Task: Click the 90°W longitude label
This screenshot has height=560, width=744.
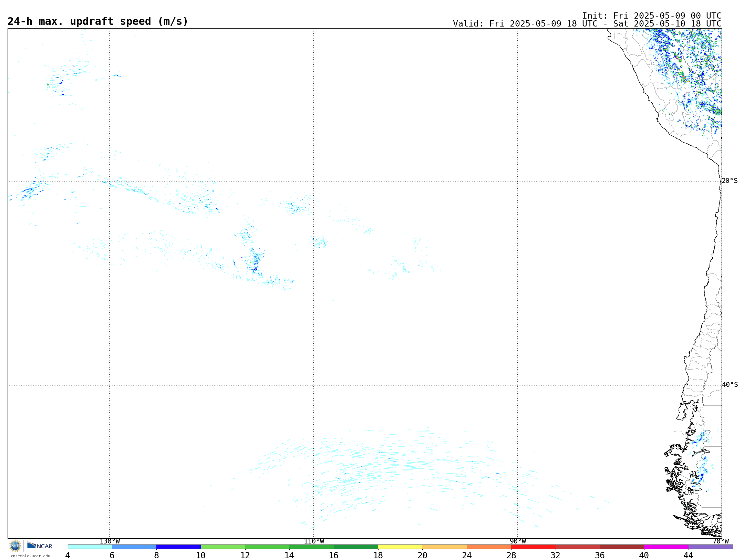Action: tap(518, 541)
